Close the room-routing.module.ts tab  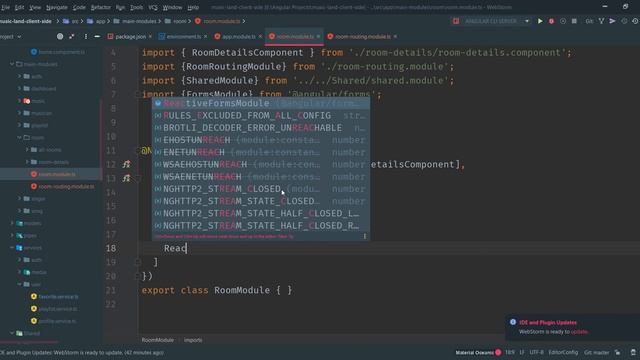tap(395, 36)
